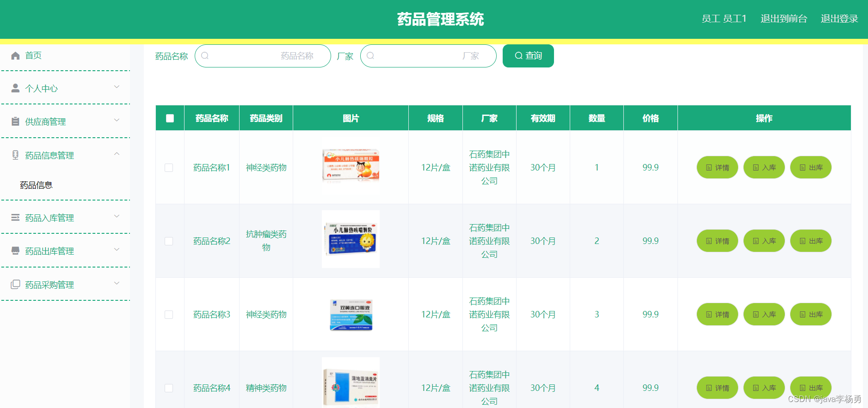Open the 药品名称2 product image
Screen dimensions: 868x408
click(x=351, y=239)
